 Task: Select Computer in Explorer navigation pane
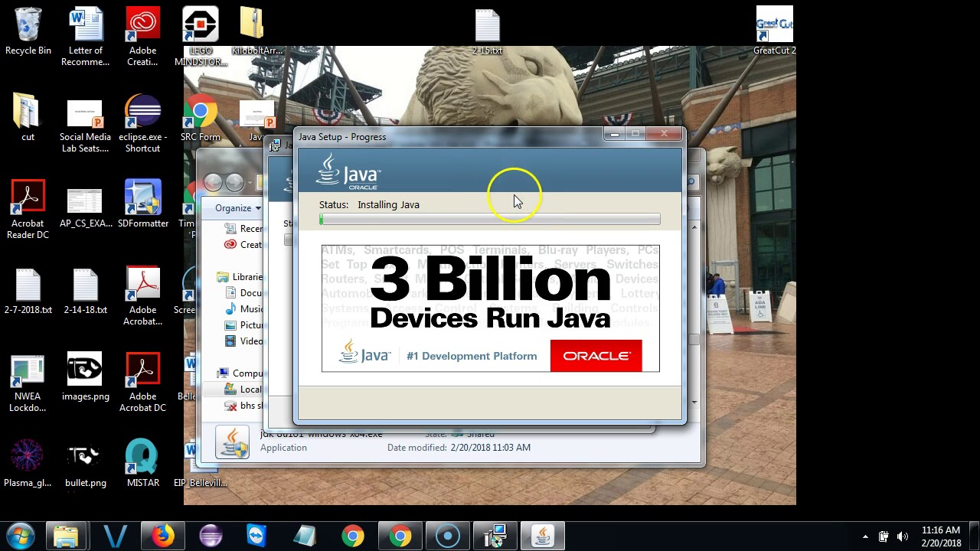240,373
